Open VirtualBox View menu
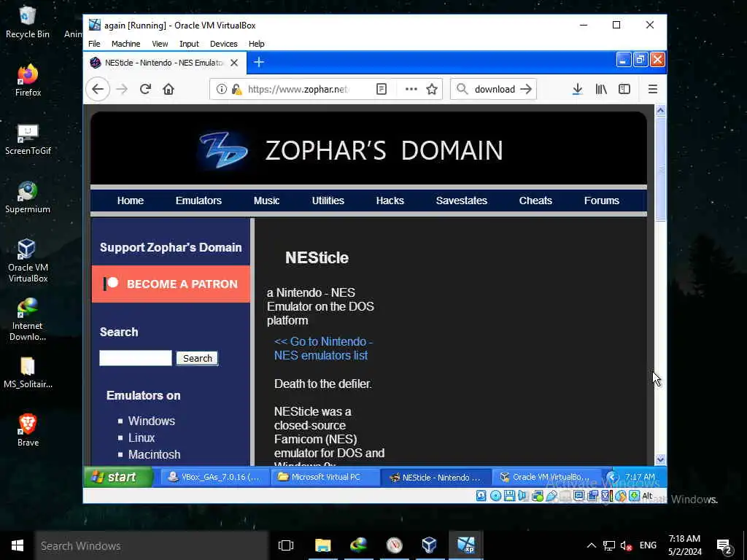747x560 pixels. point(160,44)
